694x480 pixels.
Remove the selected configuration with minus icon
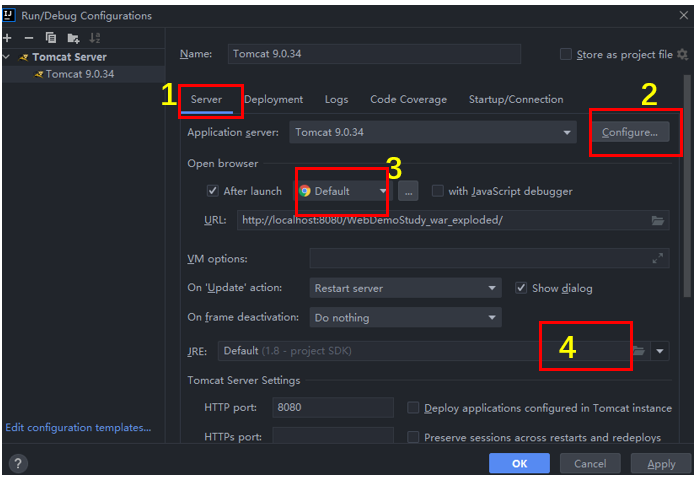point(29,38)
